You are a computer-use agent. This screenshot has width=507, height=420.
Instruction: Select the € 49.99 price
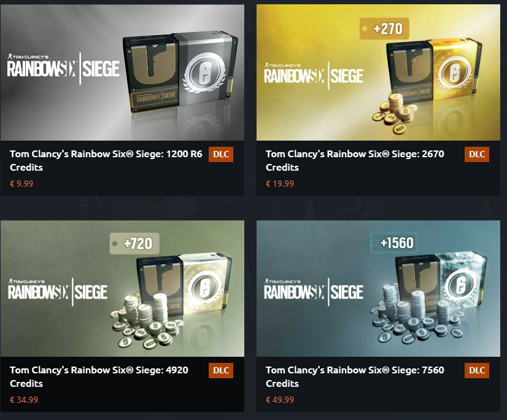[280, 400]
